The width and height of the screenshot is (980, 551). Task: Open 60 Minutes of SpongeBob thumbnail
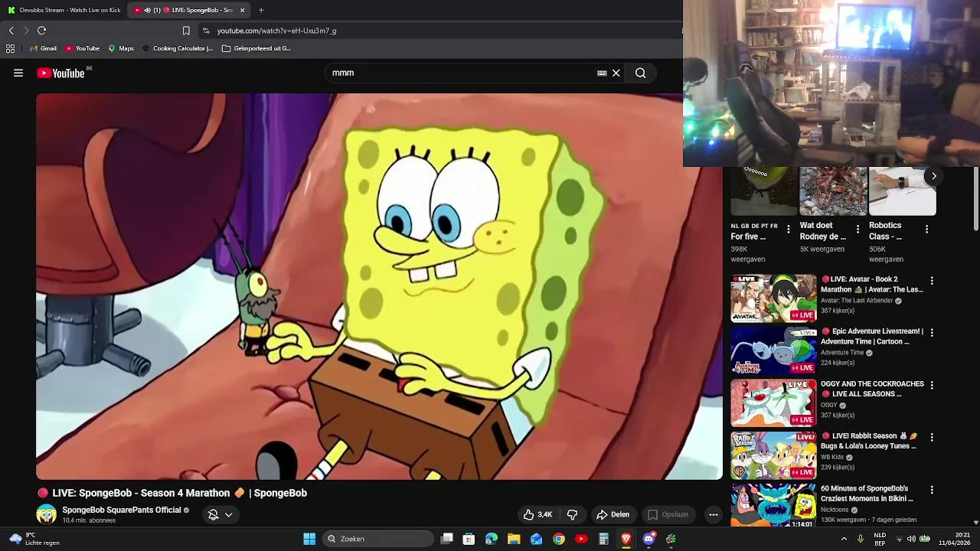pos(773,507)
